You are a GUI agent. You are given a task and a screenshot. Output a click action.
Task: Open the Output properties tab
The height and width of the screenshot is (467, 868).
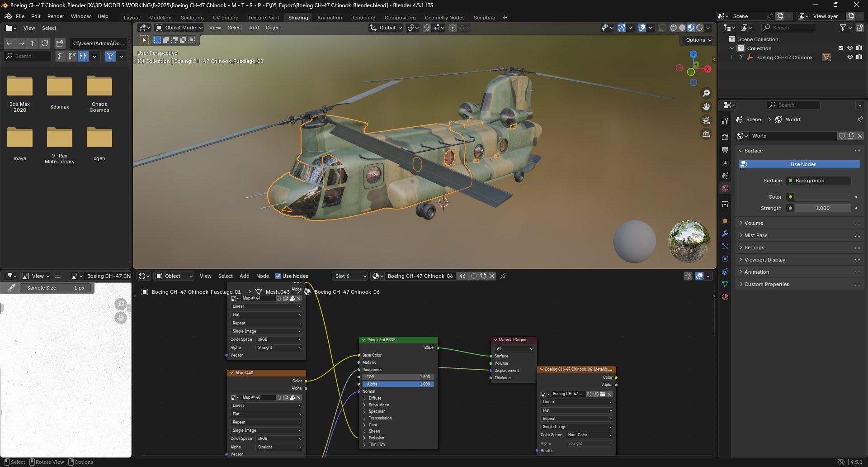click(x=725, y=150)
